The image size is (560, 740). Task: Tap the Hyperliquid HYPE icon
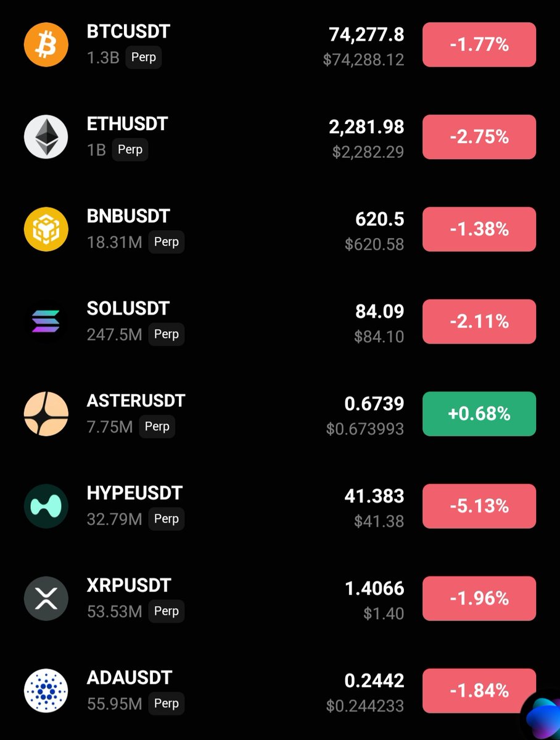point(44,506)
